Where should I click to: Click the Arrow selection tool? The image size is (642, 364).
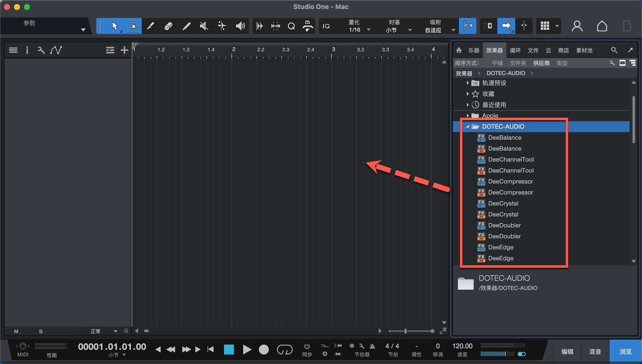[115, 26]
